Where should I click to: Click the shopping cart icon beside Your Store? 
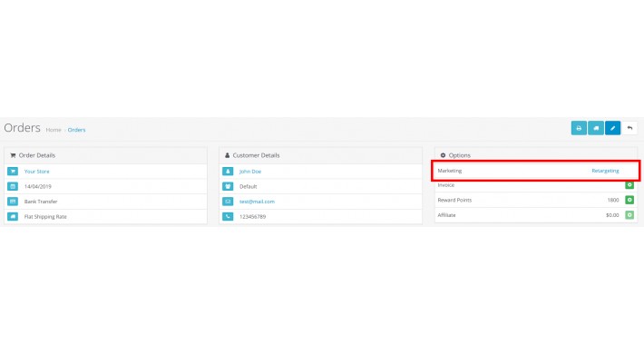pyautogui.click(x=13, y=171)
